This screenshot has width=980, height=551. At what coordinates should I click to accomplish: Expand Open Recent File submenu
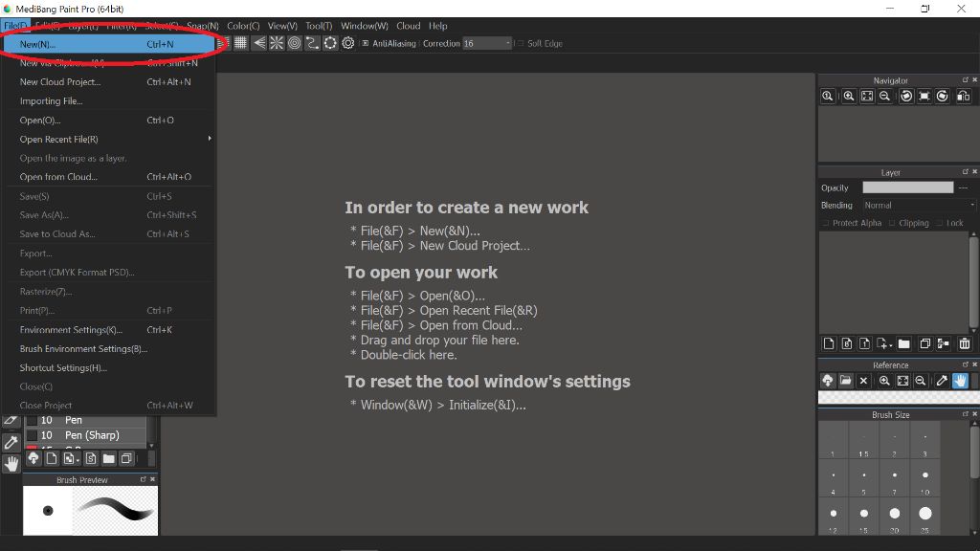click(x=109, y=139)
